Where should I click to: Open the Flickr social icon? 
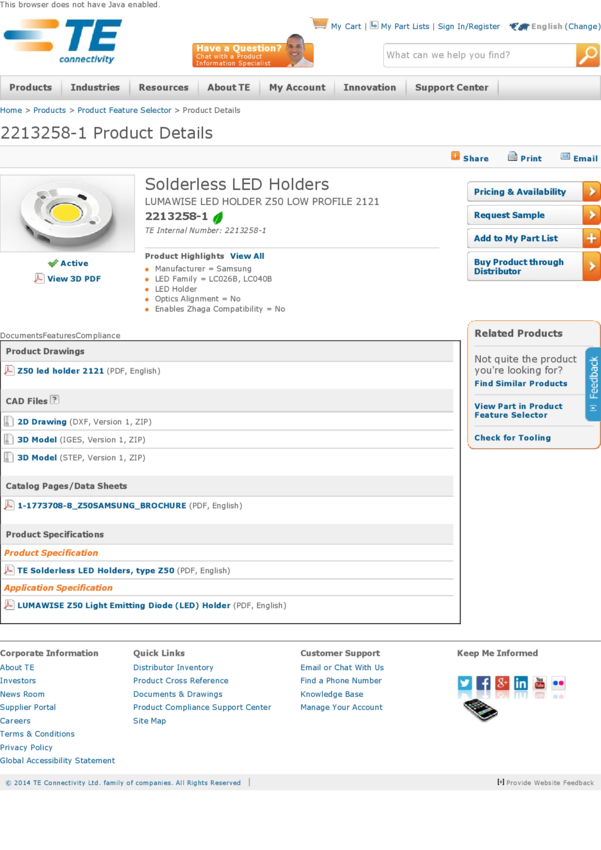pos(558,683)
